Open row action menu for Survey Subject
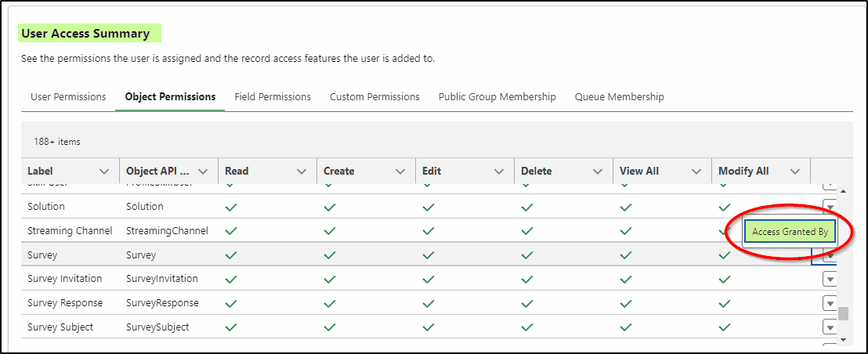 (830, 327)
